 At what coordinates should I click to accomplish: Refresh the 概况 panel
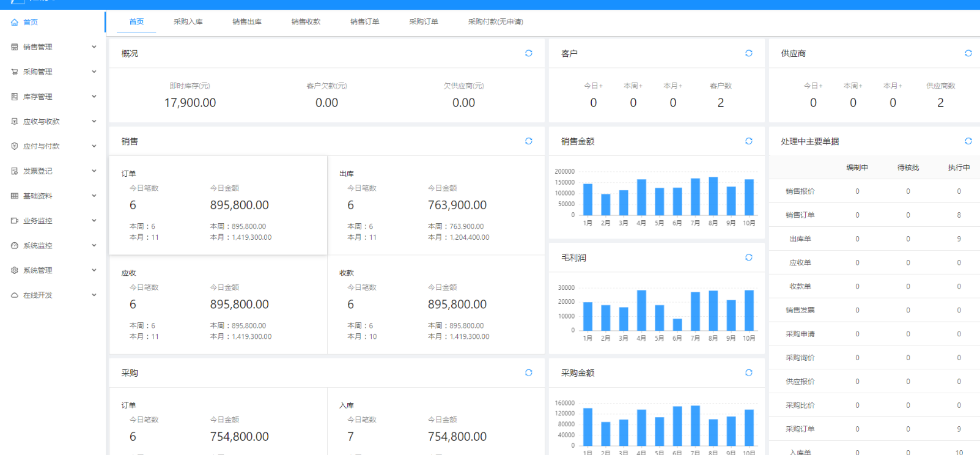[529, 53]
